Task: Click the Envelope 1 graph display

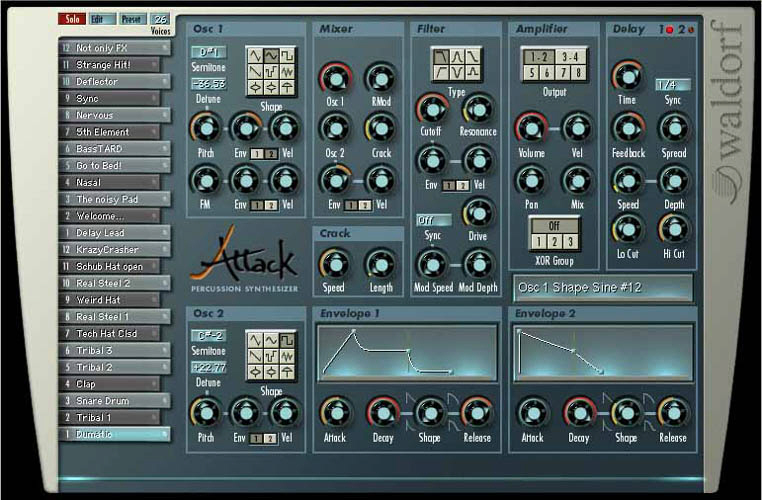Action: (x=406, y=355)
